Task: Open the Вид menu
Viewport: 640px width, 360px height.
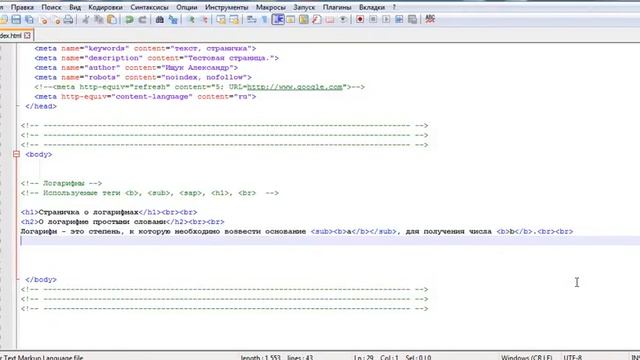Action: click(75, 7)
